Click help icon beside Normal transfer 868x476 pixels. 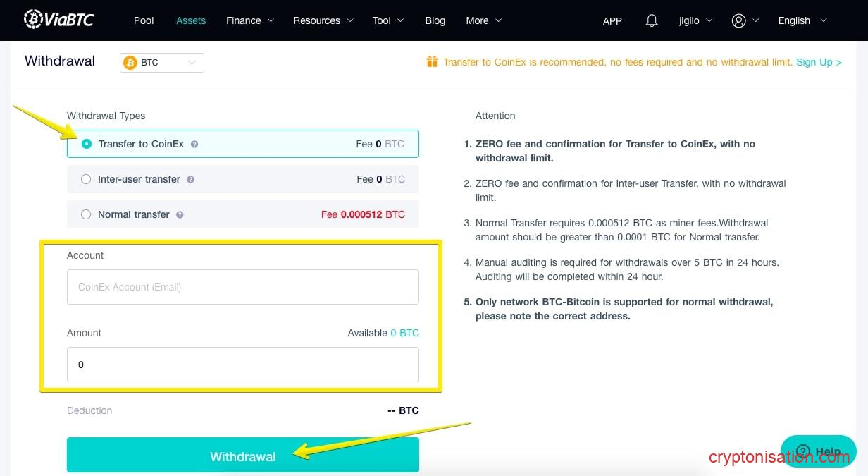pyautogui.click(x=180, y=214)
